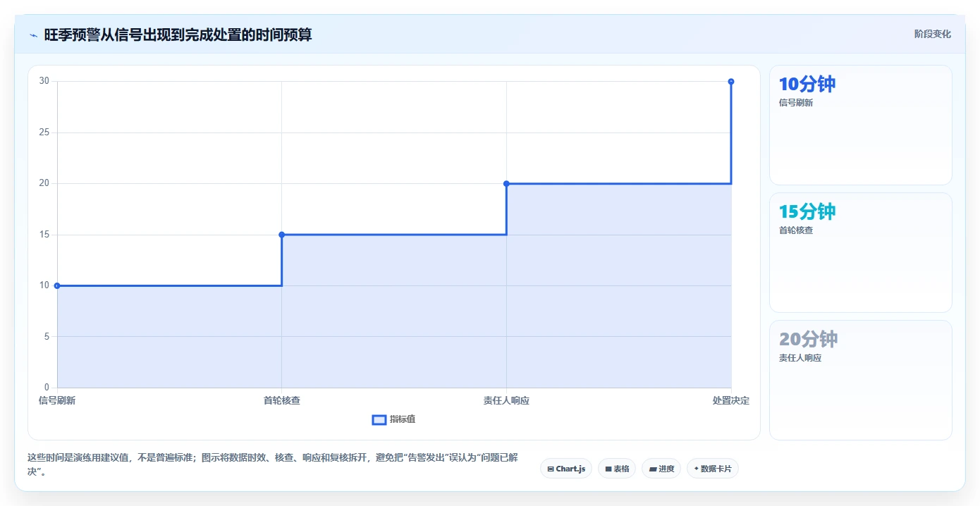
Task: Click the footnote text about 演练用建议值
Action: tap(273, 465)
